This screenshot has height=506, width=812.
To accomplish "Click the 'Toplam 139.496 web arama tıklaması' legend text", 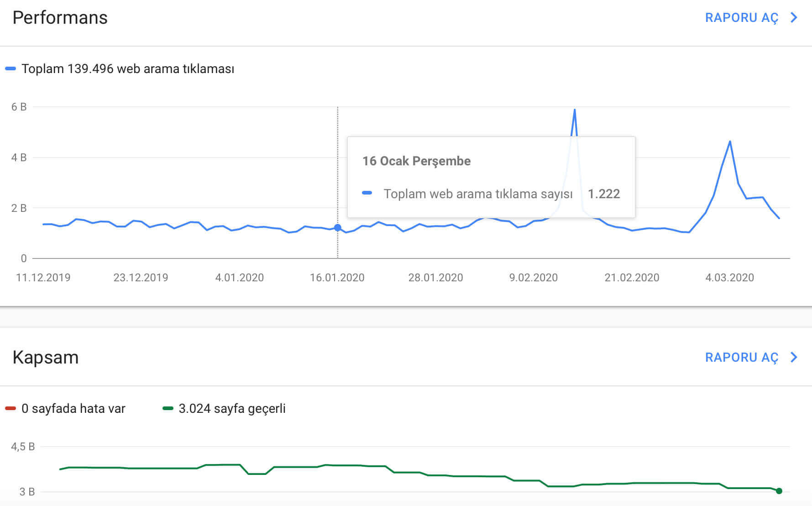I will [x=128, y=69].
